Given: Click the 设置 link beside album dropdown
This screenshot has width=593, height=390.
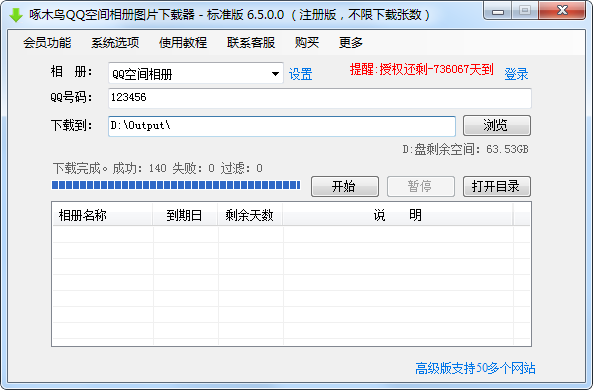Looking at the screenshot, I should 301,74.
